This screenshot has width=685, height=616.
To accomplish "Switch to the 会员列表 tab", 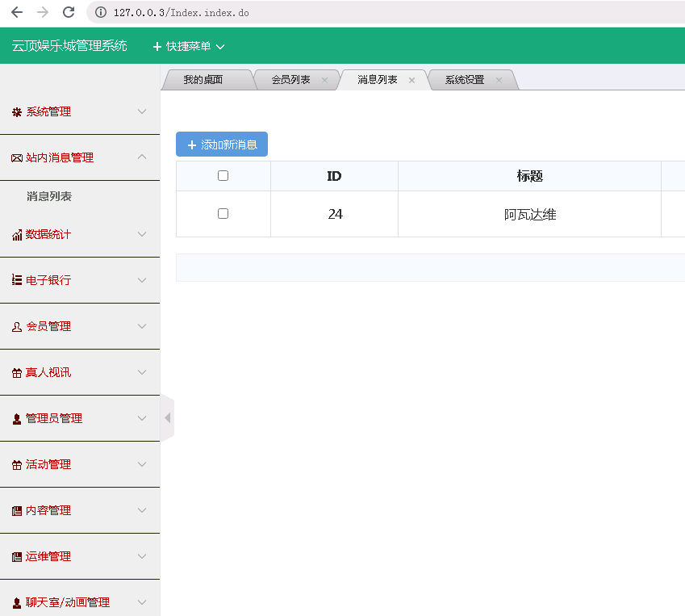I will pyautogui.click(x=291, y=79).
